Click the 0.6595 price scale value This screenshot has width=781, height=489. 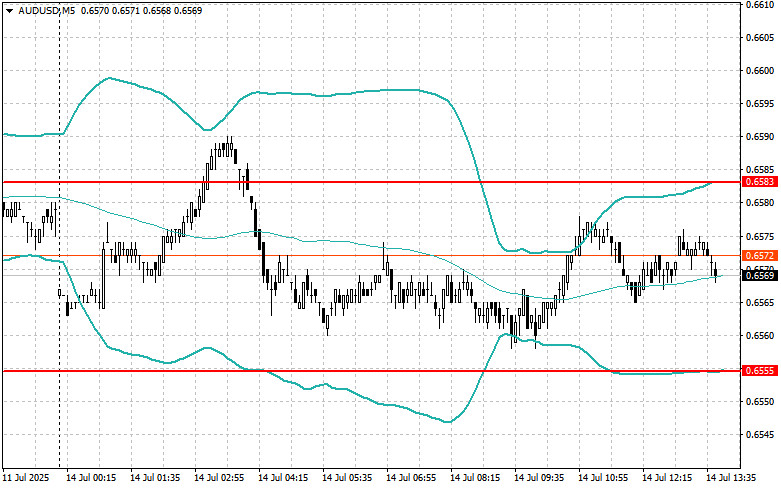[760, 104]
